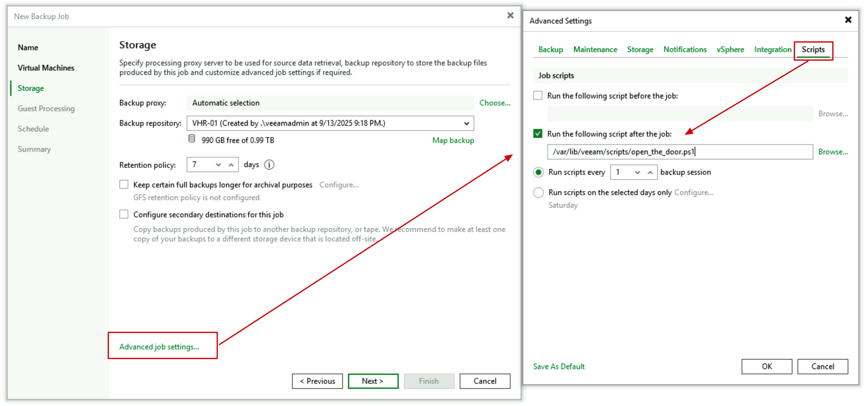Image resolution: width=868 pixels, height=406 pixels.
Task: Decrease retention policy days value
Action: (218, 165)
